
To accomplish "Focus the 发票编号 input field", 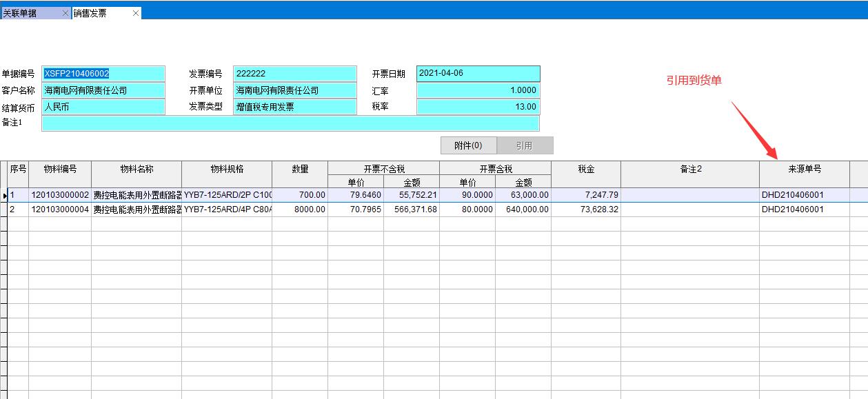I will pyautogui.click(x=295, y=74).
